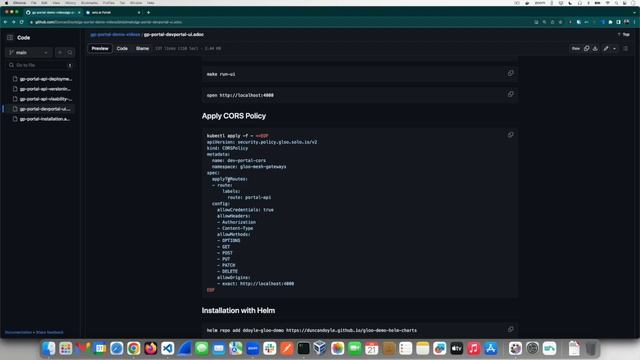The image size is (640, 360).
Task: Go back in browser history
Action: [x=5, y=22]
